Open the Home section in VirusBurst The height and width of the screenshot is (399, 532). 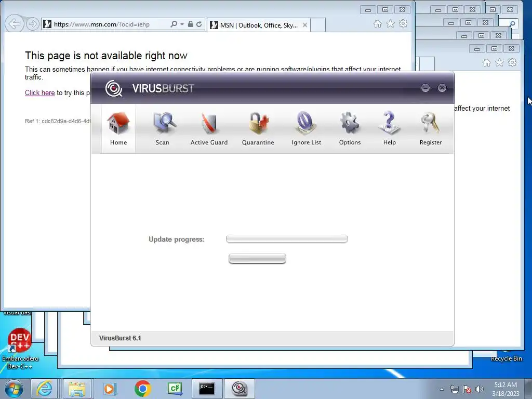tap(118, 129)
